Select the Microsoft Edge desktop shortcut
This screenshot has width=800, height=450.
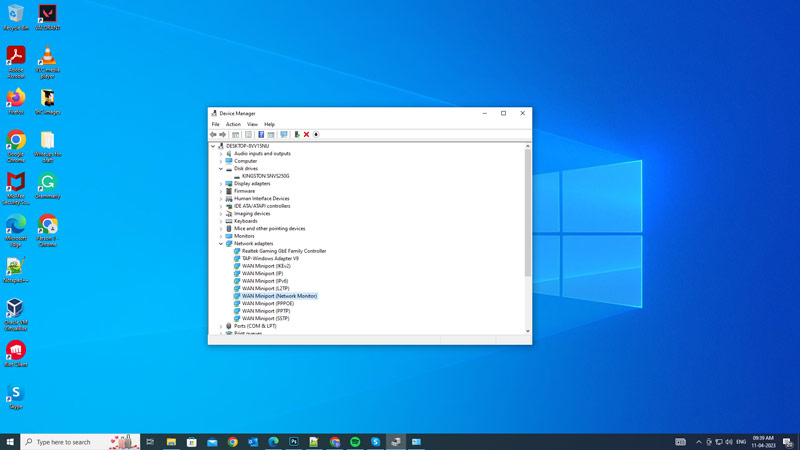pyautogui.click(x=16, y=231)
